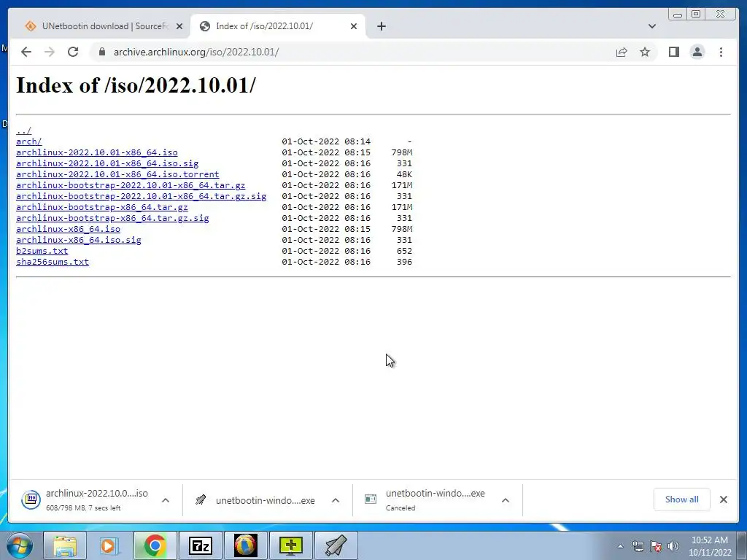
Task: Open 7-Zip from the taskbar
Action: point(200,545)
